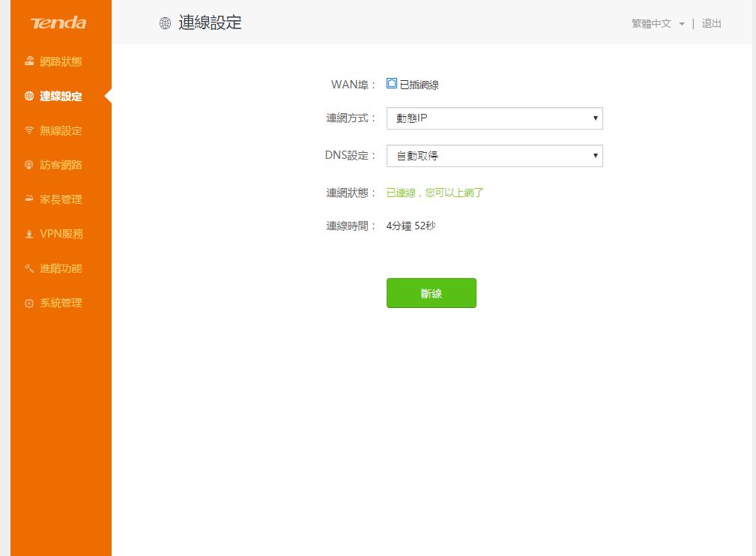Viewport: 756px width, 556px height.
Task: Open 訪客網路 settings
Action: 61,165
